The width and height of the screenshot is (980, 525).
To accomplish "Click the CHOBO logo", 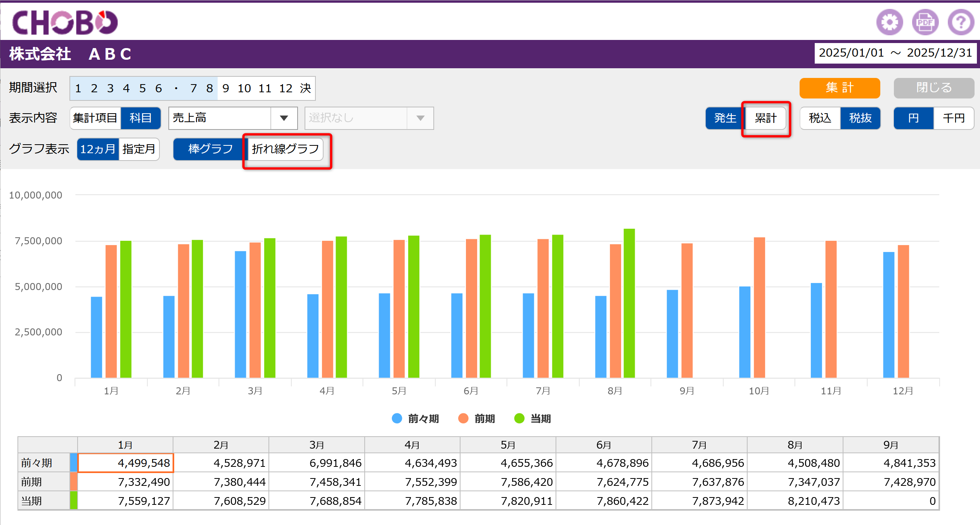I will (65, 22).
